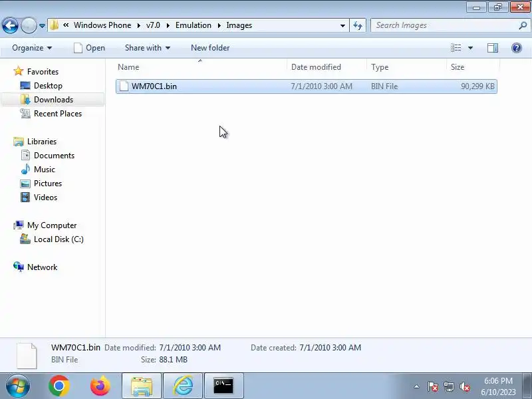Open the Share with menu
The width and height of the screenshot is (532, 399).
(x=147, y=48)
